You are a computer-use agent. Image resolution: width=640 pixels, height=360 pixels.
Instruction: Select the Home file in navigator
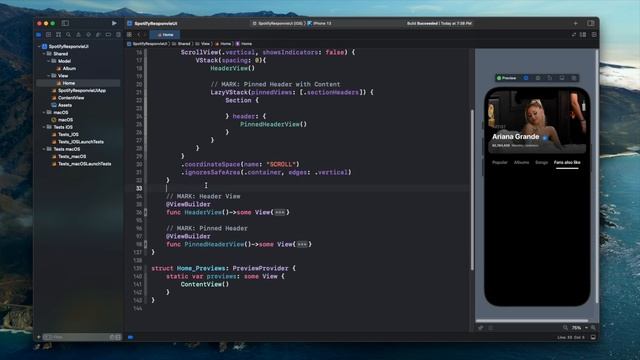click(78, 83)
